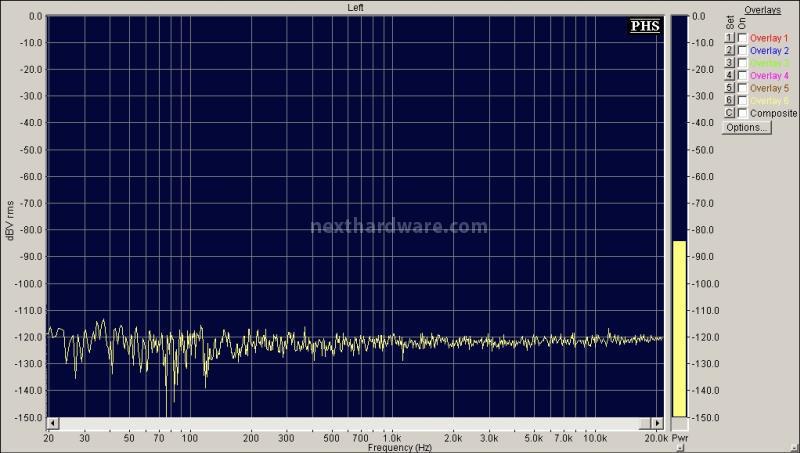This screenshot has height=453, width=800.
Task: Click the Composite label text
Action: tap(773, 113)
